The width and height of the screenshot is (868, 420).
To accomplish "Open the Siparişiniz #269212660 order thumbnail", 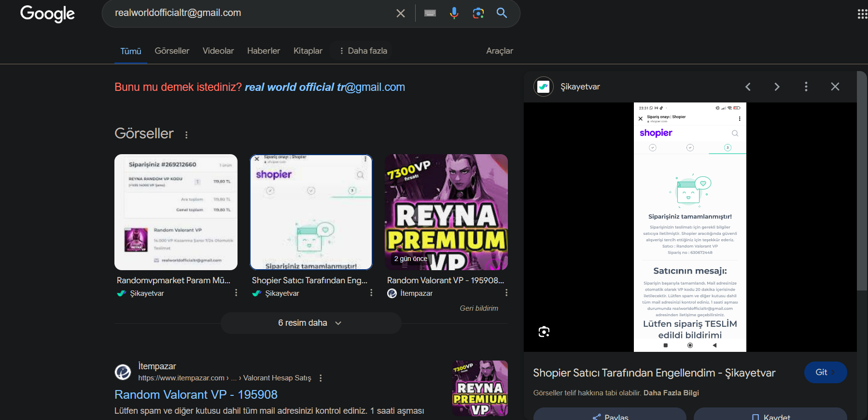I will coord(176,212).
